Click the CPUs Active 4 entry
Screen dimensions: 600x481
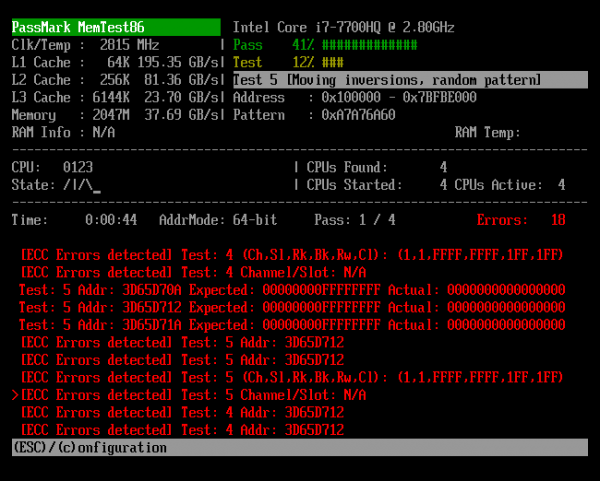(510, 185)
